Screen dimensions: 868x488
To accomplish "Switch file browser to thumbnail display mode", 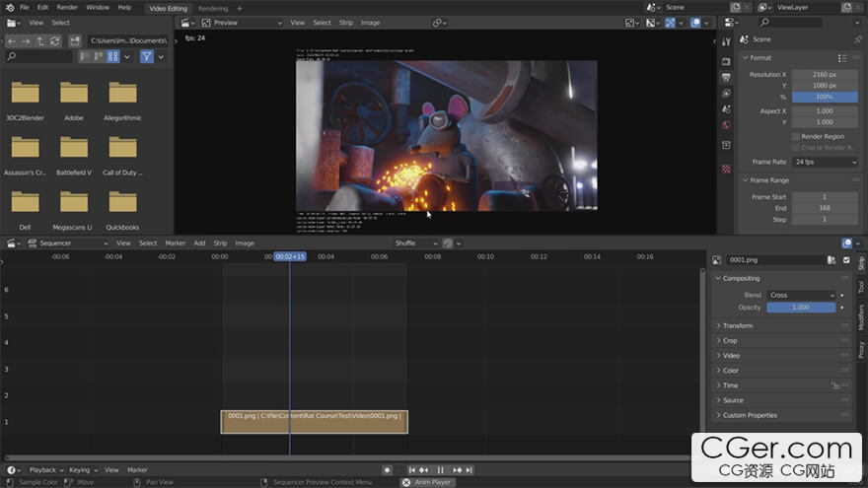I will tap(112, 56).
